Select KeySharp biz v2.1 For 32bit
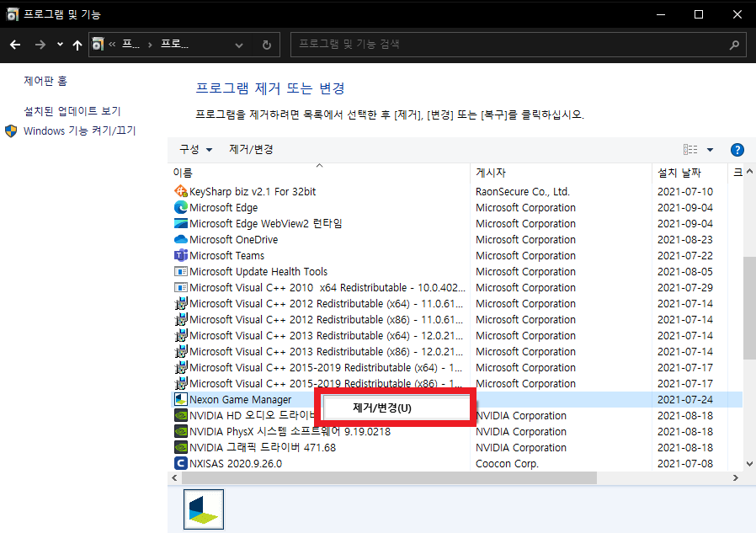756x533 pixels. point(253,191)
